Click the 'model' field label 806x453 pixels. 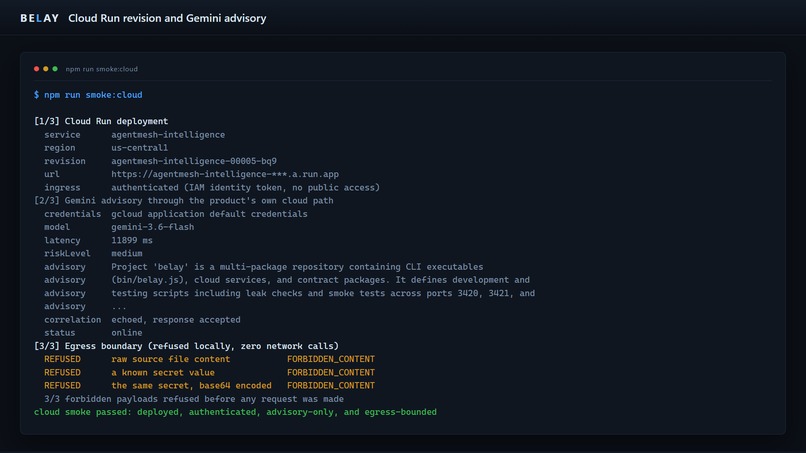[57, 227]
